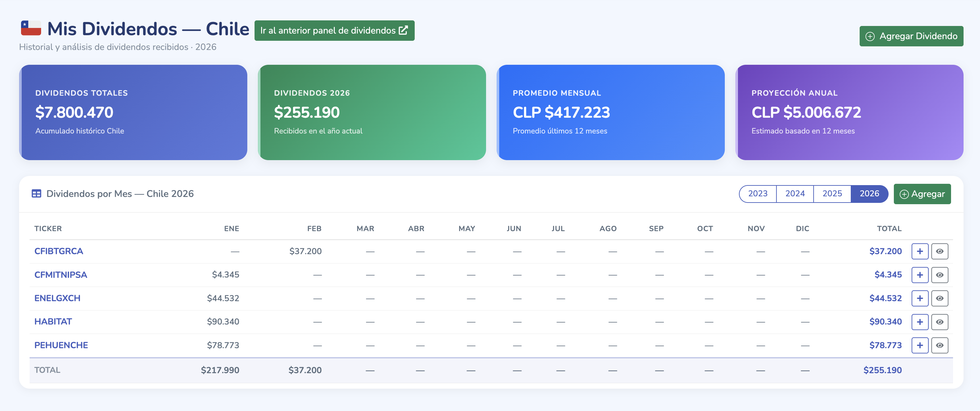Click plus icon in CFMITNIPSA row
Screen dimensions: 980x411
tap(919, 275)
